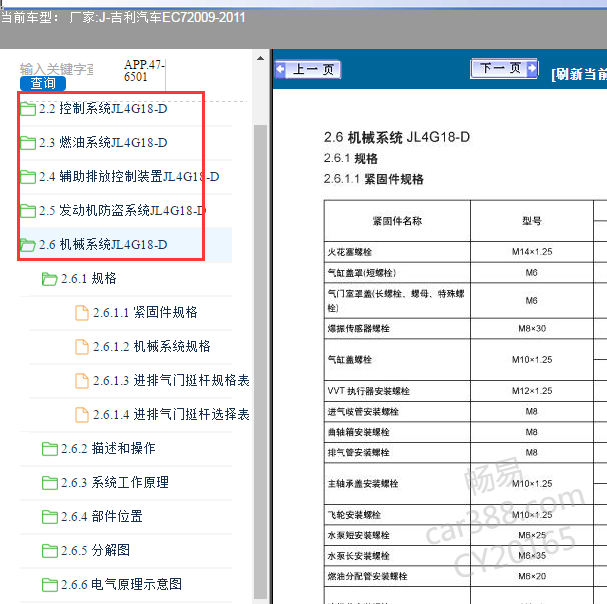The width and height of the screenshot is (607, 604).
Task: Click heading 2.6.1.1 紧固件规格 in document
Action: (x=374, y=179)
